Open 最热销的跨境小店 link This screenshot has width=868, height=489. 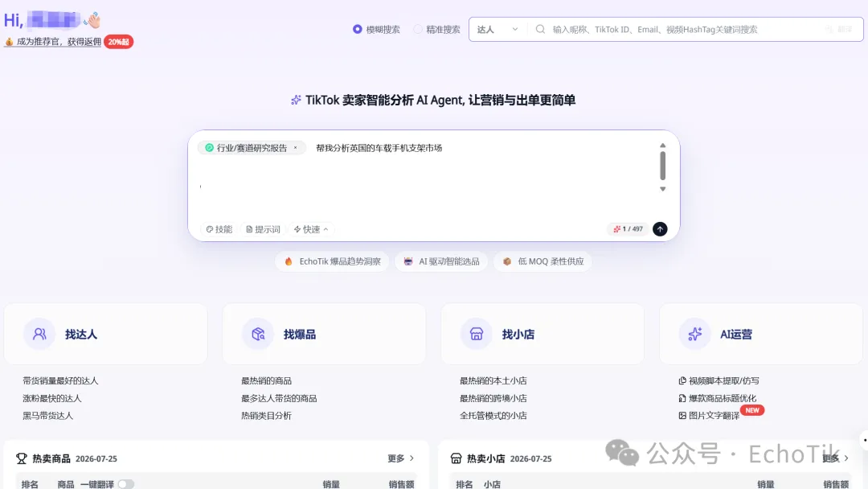[493, 398]
